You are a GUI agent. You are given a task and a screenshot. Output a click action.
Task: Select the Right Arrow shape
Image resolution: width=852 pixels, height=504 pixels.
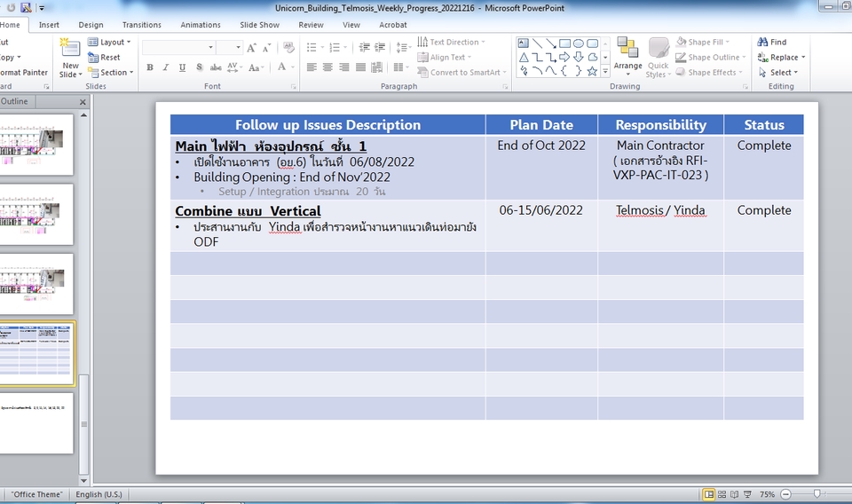coord(564,57)
